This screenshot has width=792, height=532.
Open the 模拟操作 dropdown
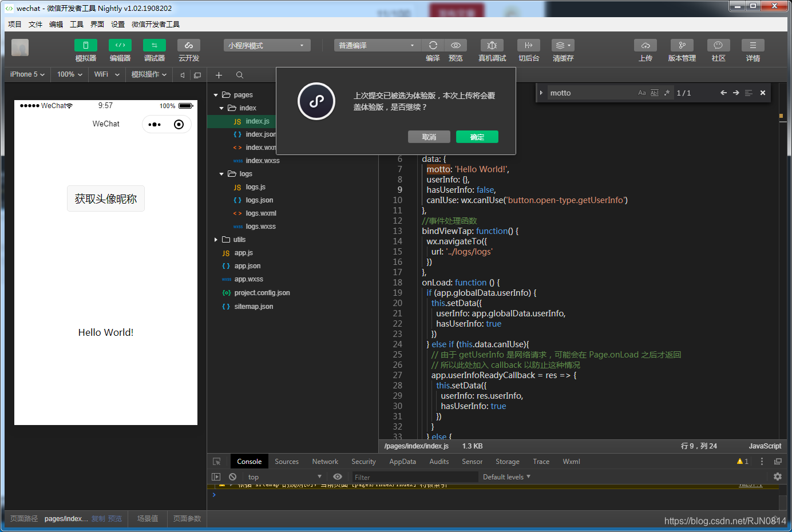(149, 74)
